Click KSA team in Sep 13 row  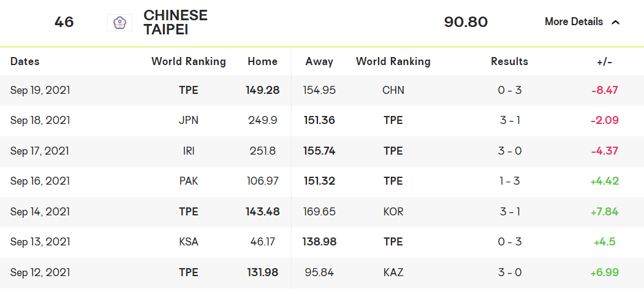(189, 242)
